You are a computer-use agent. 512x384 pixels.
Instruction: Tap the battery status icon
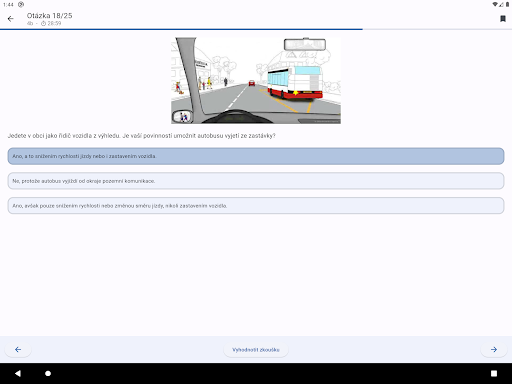pyautogui.click(x=507, y=4)
